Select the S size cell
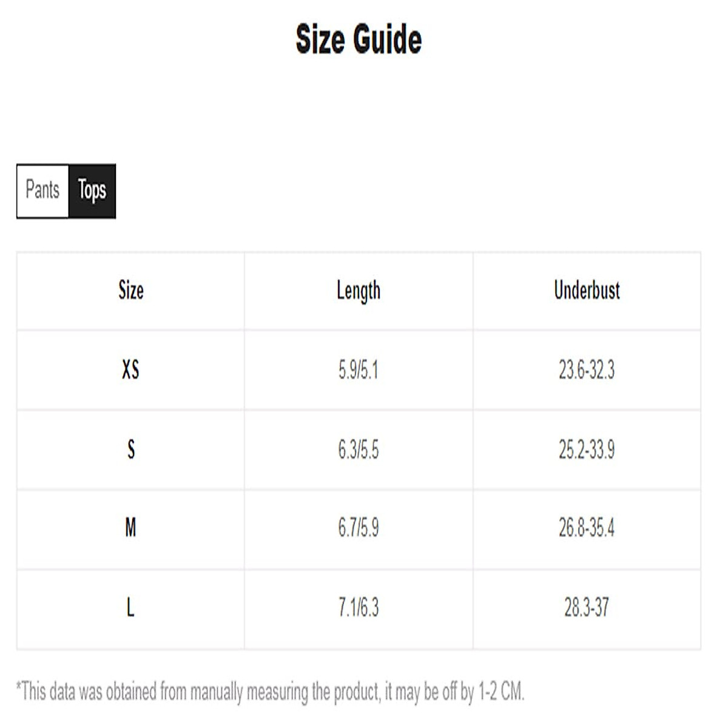728x728 pixels. [130, 450]
